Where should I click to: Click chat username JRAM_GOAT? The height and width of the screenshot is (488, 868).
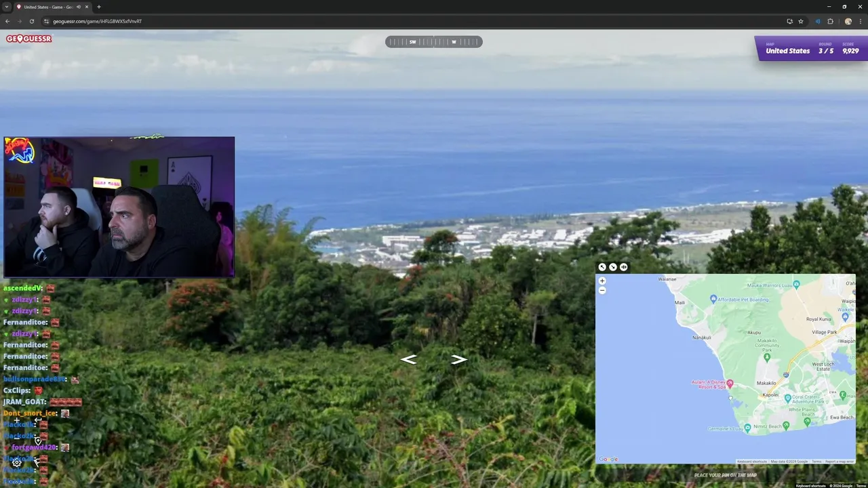pos(24,402)
